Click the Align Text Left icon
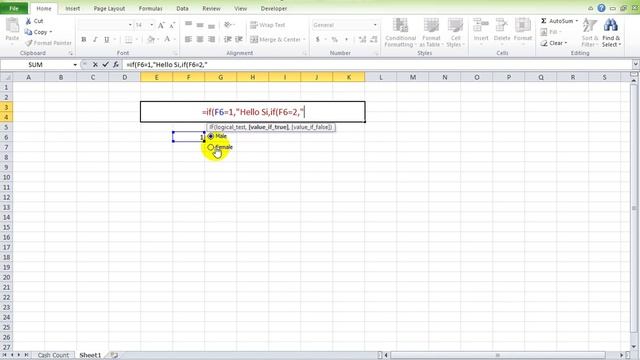640x360 pixels. [188, 40]
